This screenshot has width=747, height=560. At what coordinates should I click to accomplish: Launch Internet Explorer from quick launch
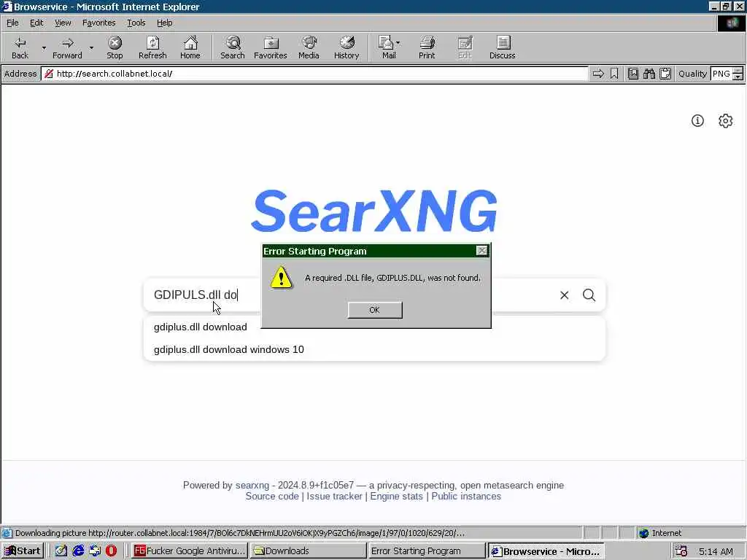pyautogui.click(x=79, y=551)
